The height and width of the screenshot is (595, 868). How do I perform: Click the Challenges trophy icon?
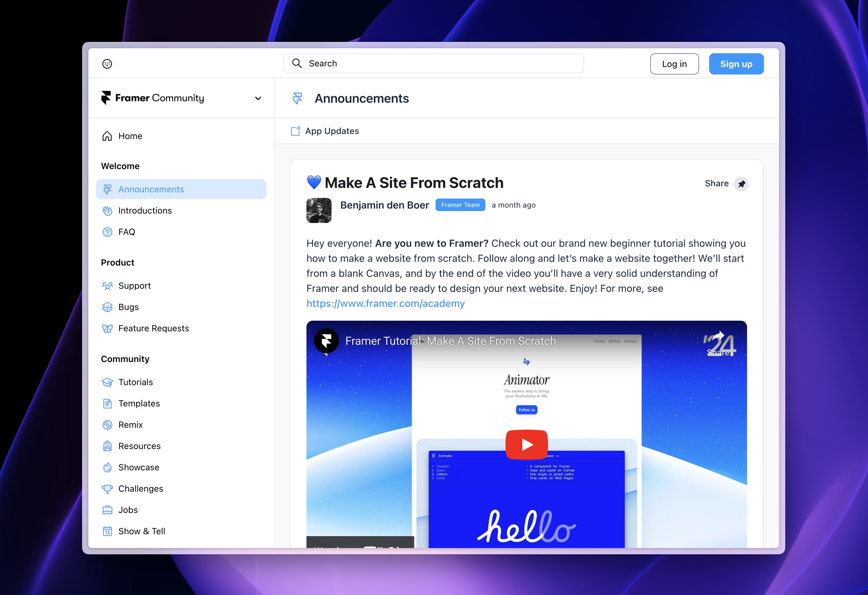coord(107,489)
